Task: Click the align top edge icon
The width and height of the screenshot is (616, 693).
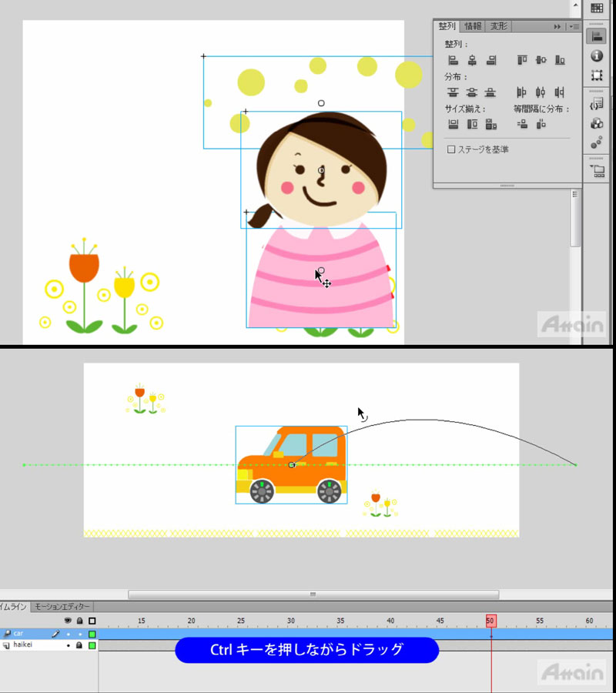Action: point(522,60)
